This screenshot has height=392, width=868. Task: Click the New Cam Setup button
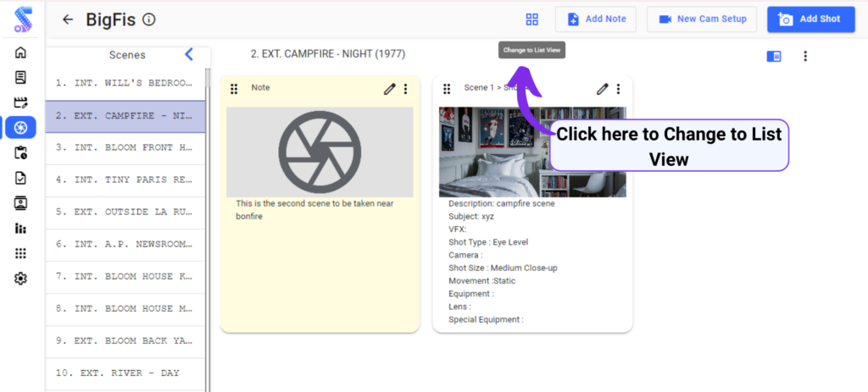[702, 19]
